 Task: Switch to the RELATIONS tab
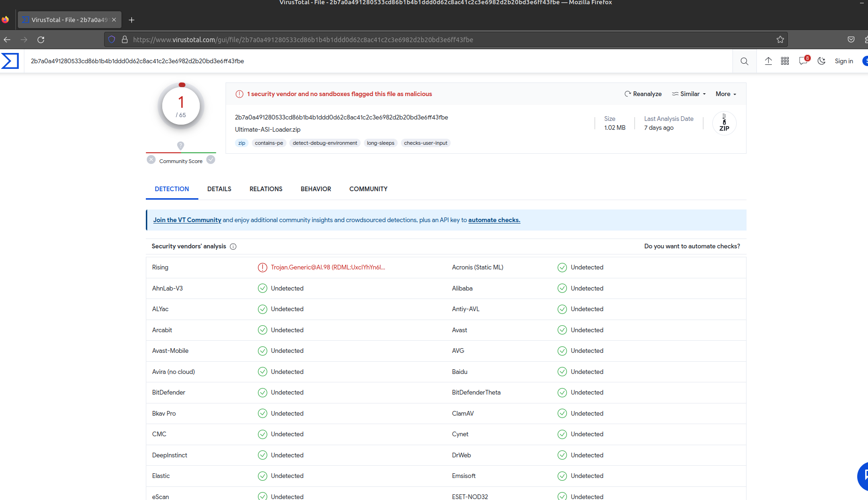(266, 189)
